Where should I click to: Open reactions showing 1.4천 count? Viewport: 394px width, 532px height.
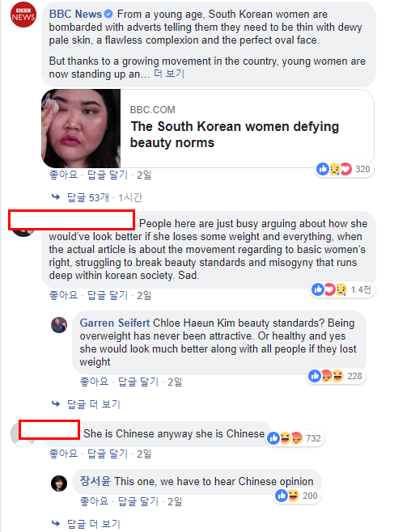341,289
